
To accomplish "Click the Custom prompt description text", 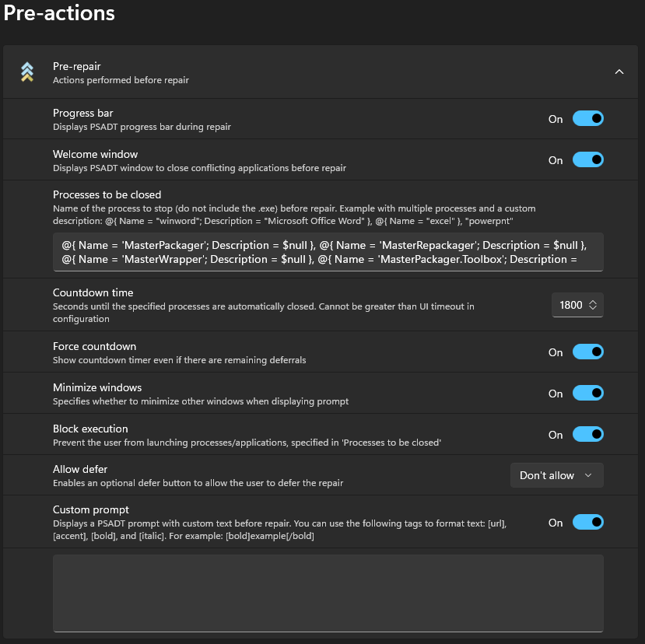I will point(280,529).
